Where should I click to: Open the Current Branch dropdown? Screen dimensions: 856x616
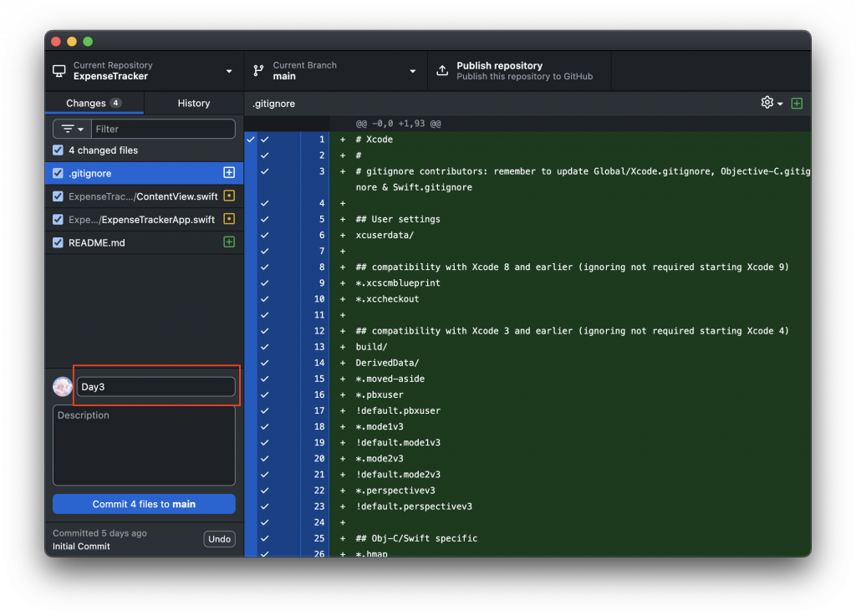336,71
